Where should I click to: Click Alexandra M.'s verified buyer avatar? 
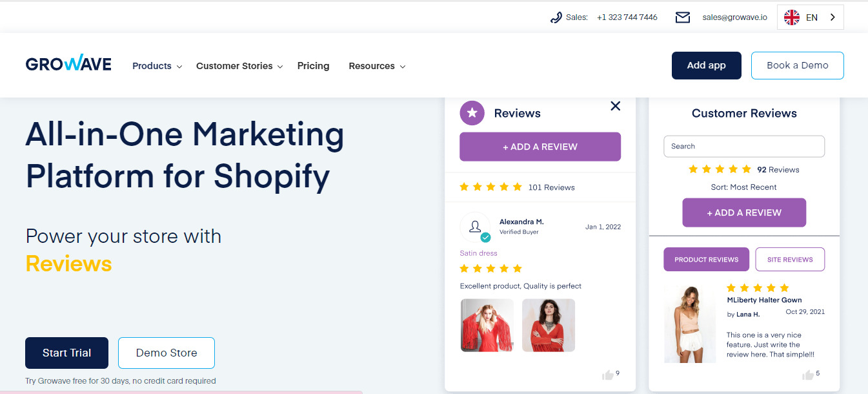coord(476,227)
